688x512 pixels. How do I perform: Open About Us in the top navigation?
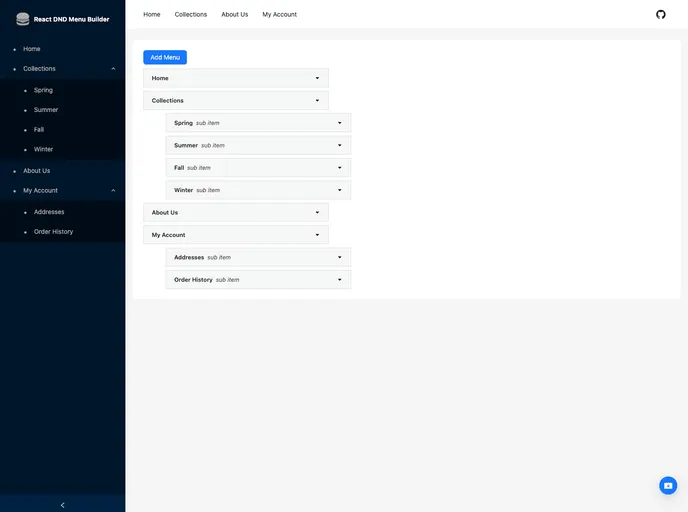(235, 14)
